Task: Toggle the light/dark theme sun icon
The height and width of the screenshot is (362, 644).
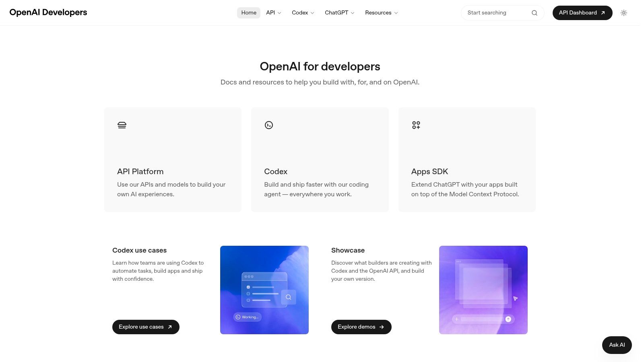Action: coord(624,13)
